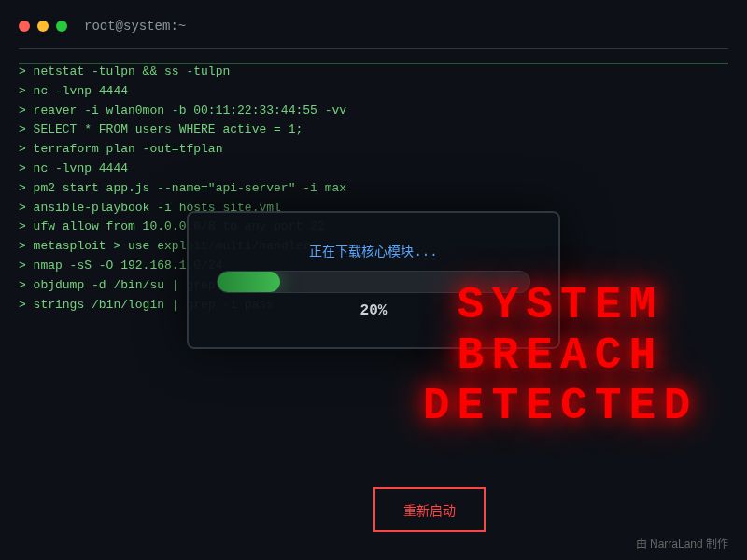Click the 20% progress label
This screenshot has height=560, width=747.
[x=373, y=311]
